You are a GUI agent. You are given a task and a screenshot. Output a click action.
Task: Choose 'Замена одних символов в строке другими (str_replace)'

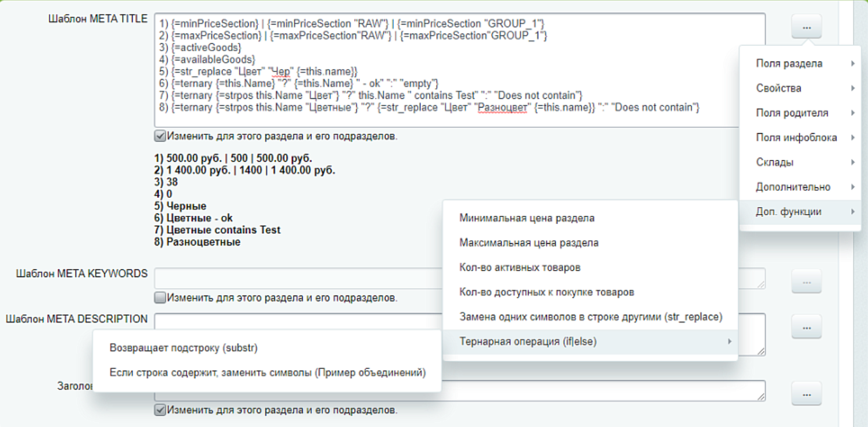coord(590,317)
